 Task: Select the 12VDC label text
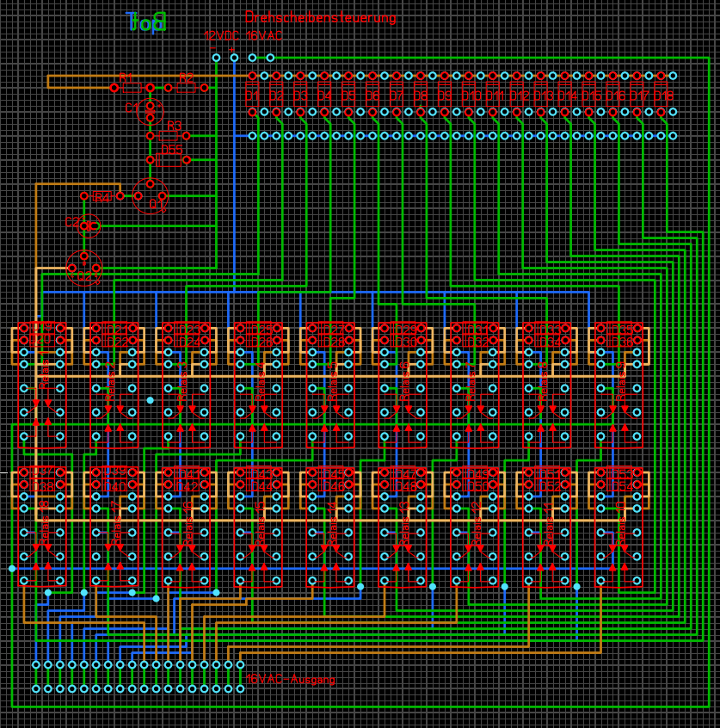(x=222, y=36)
